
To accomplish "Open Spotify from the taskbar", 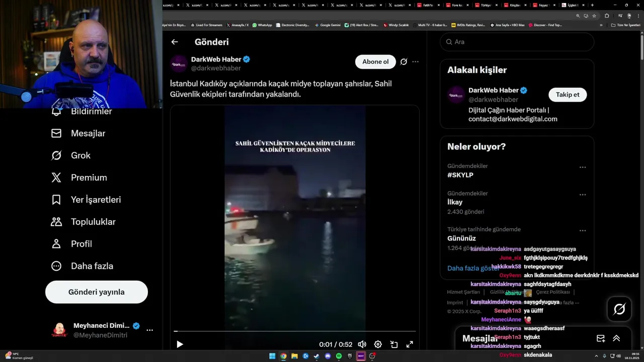I will (x=339, y=356).
